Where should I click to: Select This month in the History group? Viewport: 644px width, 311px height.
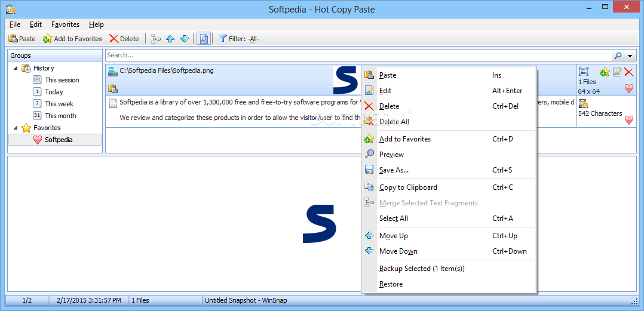coord(60,116)
